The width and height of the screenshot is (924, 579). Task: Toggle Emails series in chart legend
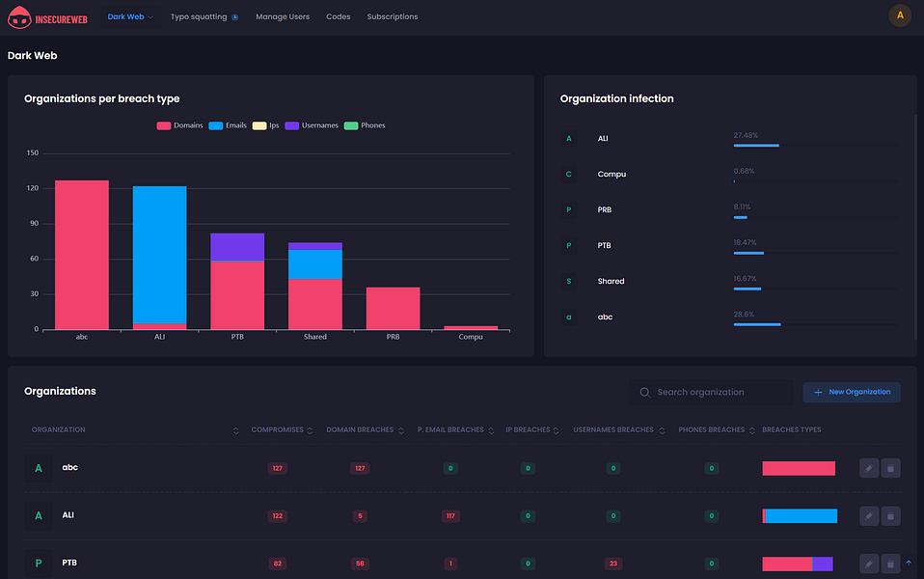click(x=228, y=125)
